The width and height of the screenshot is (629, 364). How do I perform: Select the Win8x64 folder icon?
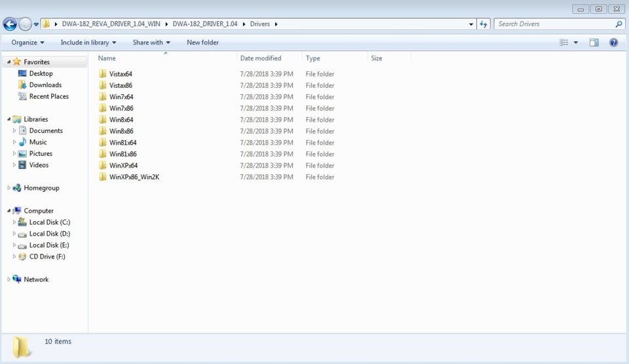point(103,119)
